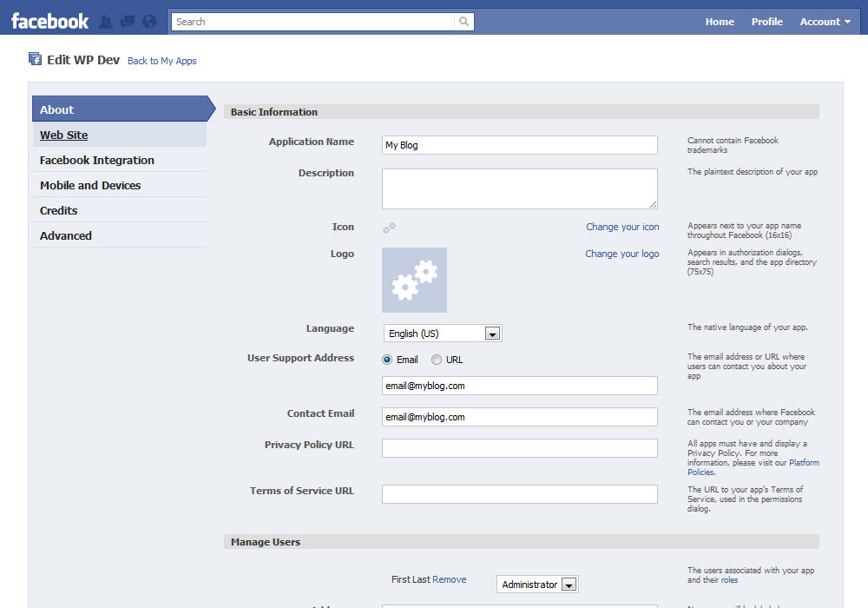Click the small gears app icon

(389, 228)
